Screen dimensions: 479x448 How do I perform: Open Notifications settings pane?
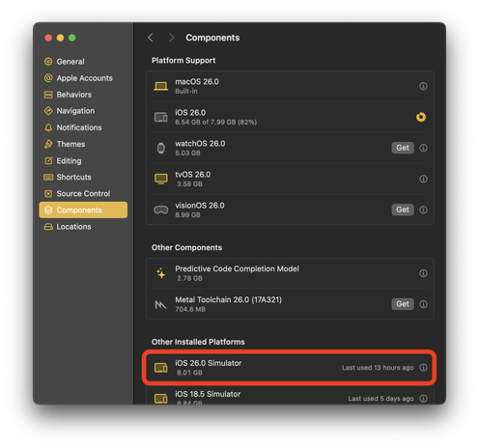(73, 127)
